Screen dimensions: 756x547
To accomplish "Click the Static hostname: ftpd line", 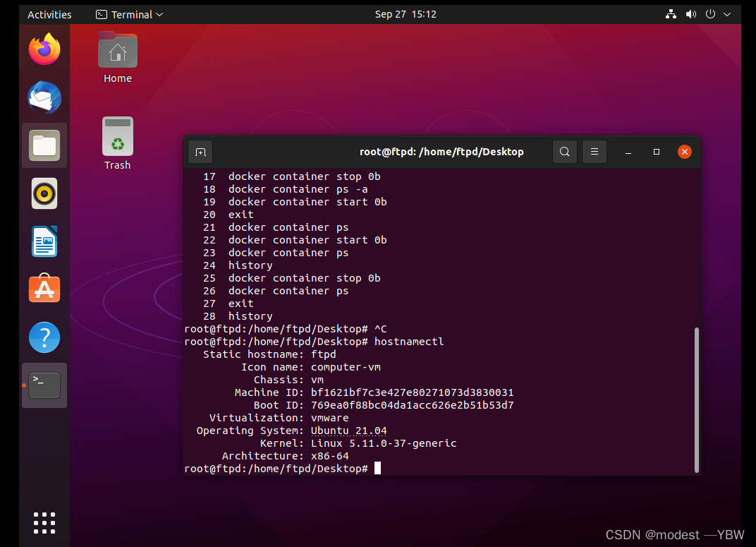I will 269,354.
